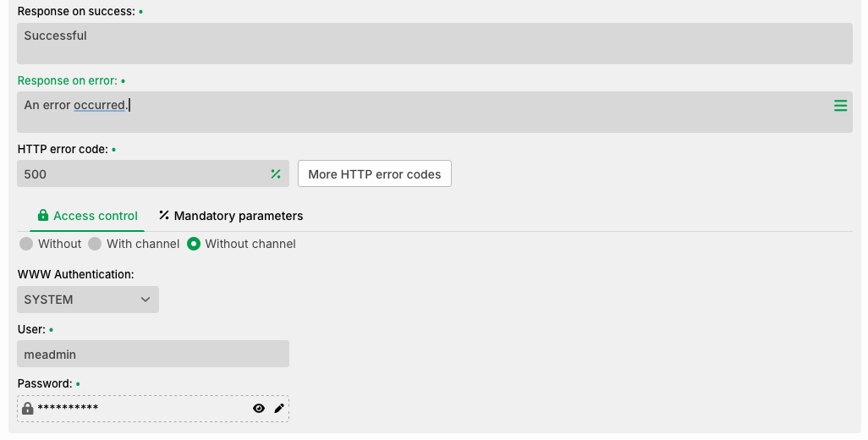This screenshot has width=868, height=440.
Task: Select the With channel radio option
Action: tap(95, 244)
